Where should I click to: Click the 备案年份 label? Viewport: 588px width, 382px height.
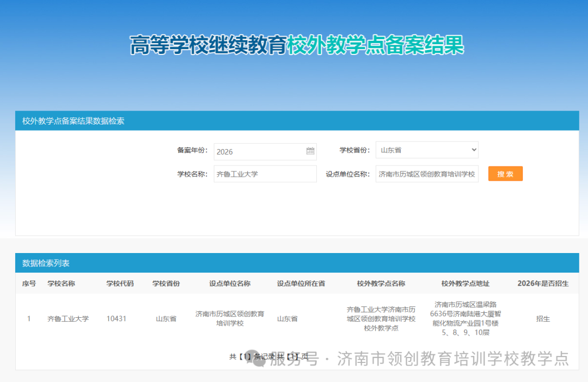pos(192,150)
